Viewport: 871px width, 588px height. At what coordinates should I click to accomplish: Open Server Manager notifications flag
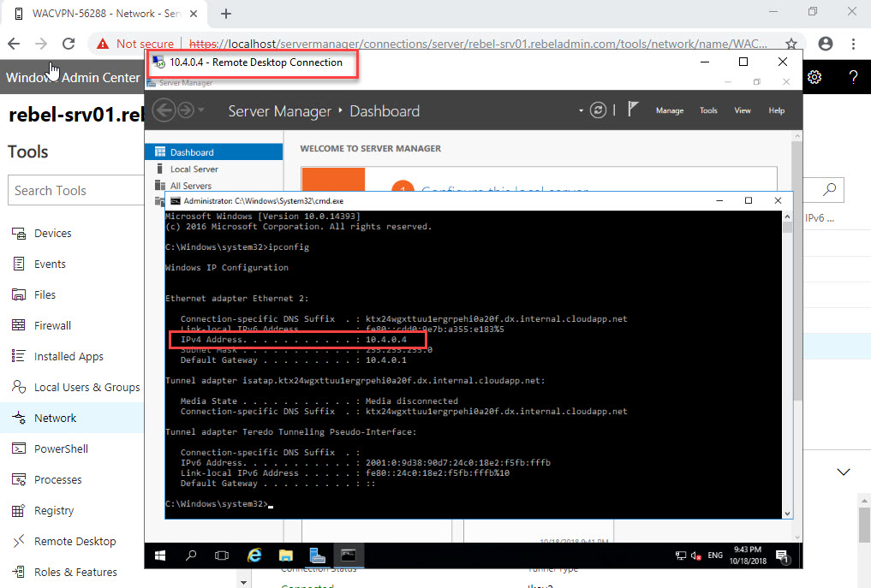(633, 109)
